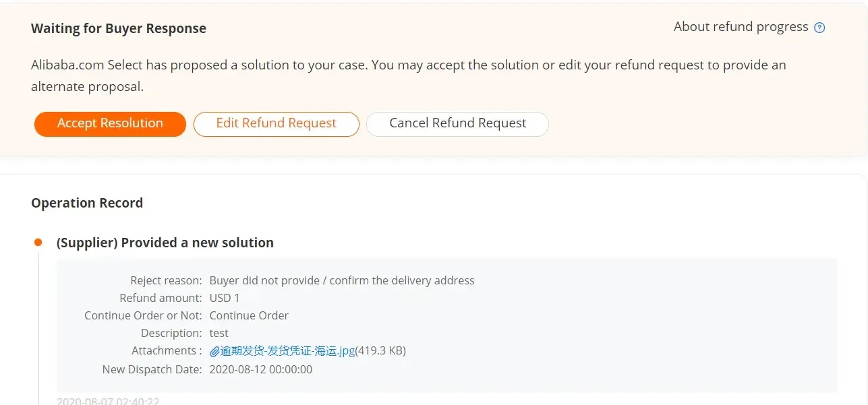The image size is (868, 405).
Task: Select the 2020-08-12 new dispatch date value
Action: pos(261,369)
